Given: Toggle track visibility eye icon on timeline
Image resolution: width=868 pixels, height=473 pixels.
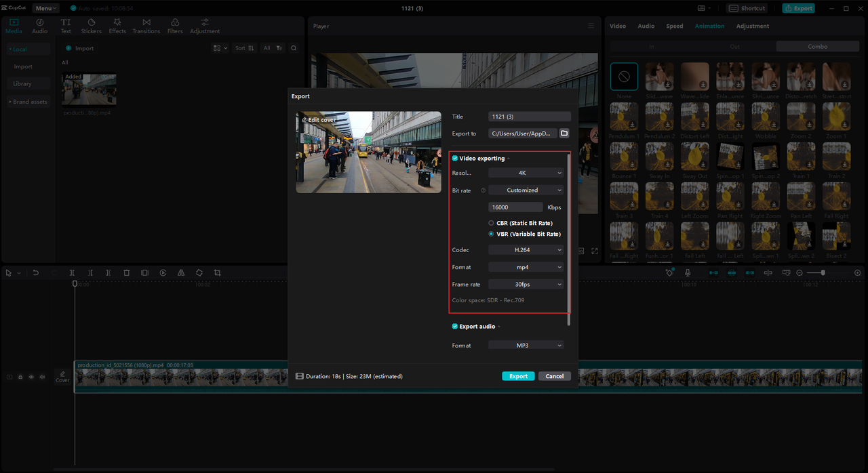Looking at the screenshot, I should click(x=31, y=377).
